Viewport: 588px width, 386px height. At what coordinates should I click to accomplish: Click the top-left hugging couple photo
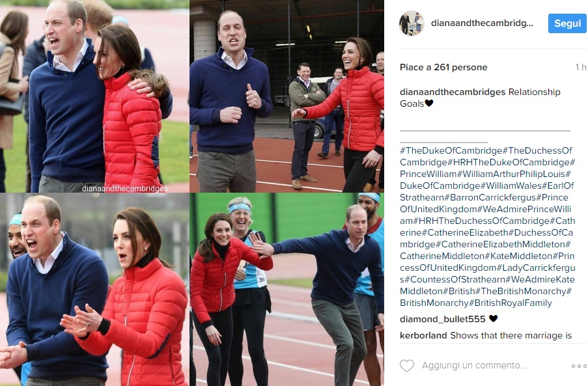[x=94, y=96]
